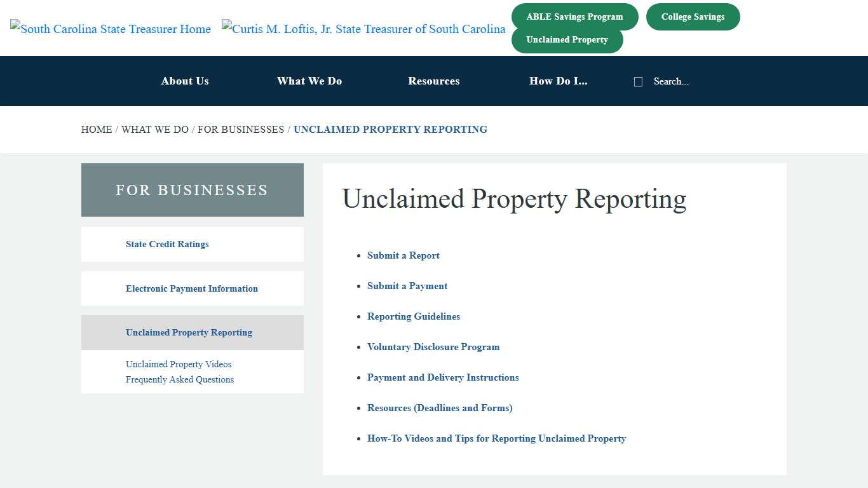This screenshot has height=488, width=868.
Task: Select FOR BUSINESSES in the breadcrumb trail
Action: tap(241, 129)
